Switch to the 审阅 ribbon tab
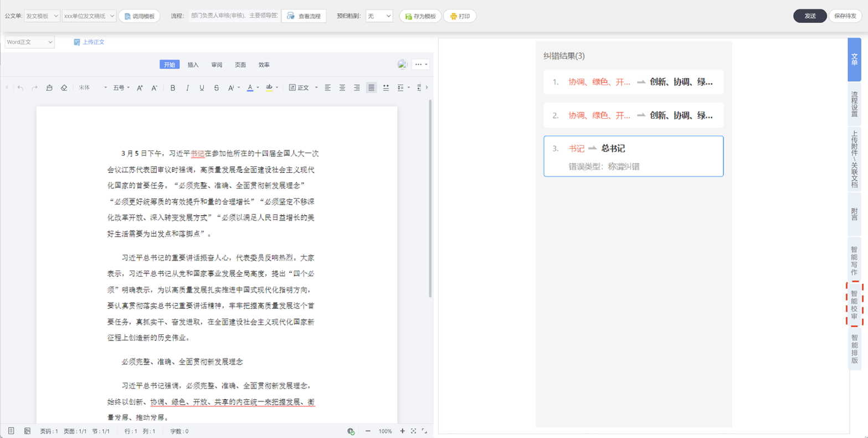 pyautogui.click(x=217, y=65)
